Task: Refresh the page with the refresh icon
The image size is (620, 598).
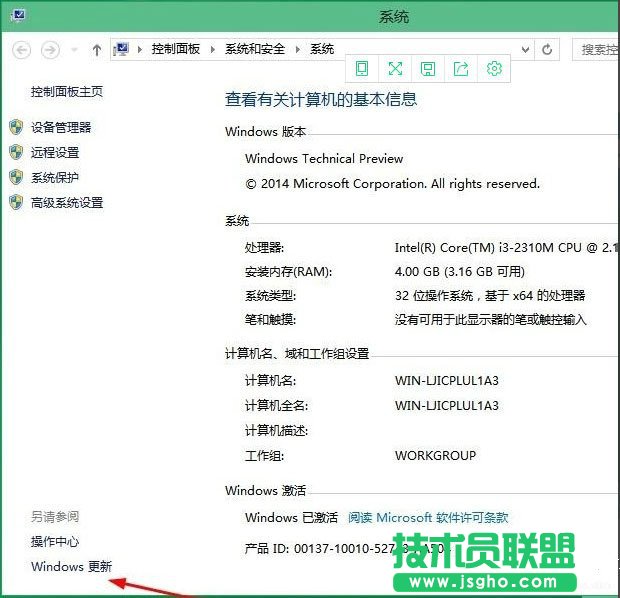Action: coord(547,49)
